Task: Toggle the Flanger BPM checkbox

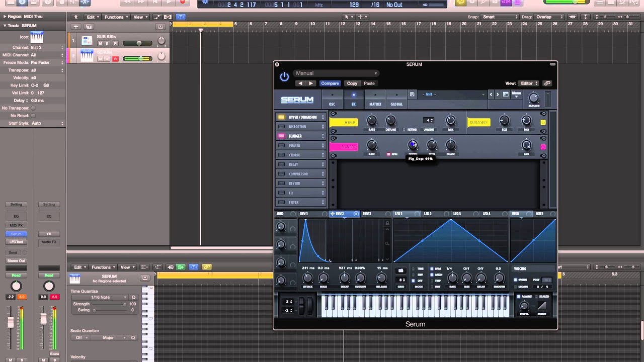Action: (388, 154)
